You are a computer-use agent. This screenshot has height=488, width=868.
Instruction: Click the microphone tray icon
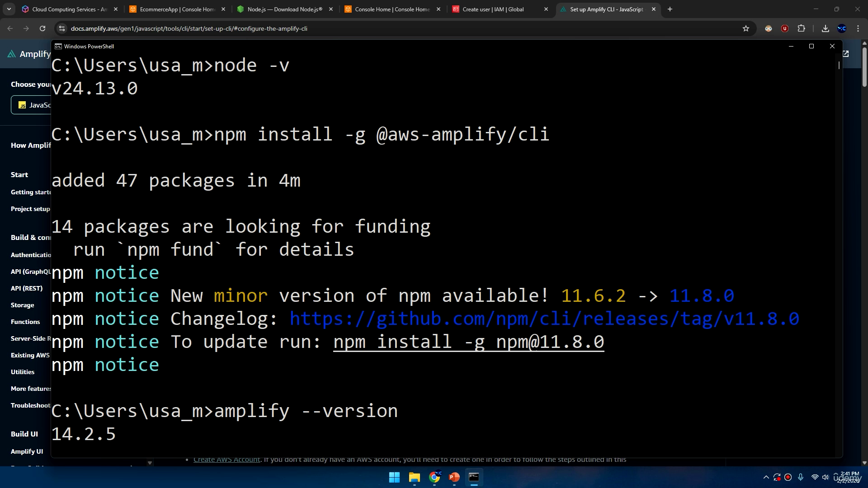click(801, 477)
